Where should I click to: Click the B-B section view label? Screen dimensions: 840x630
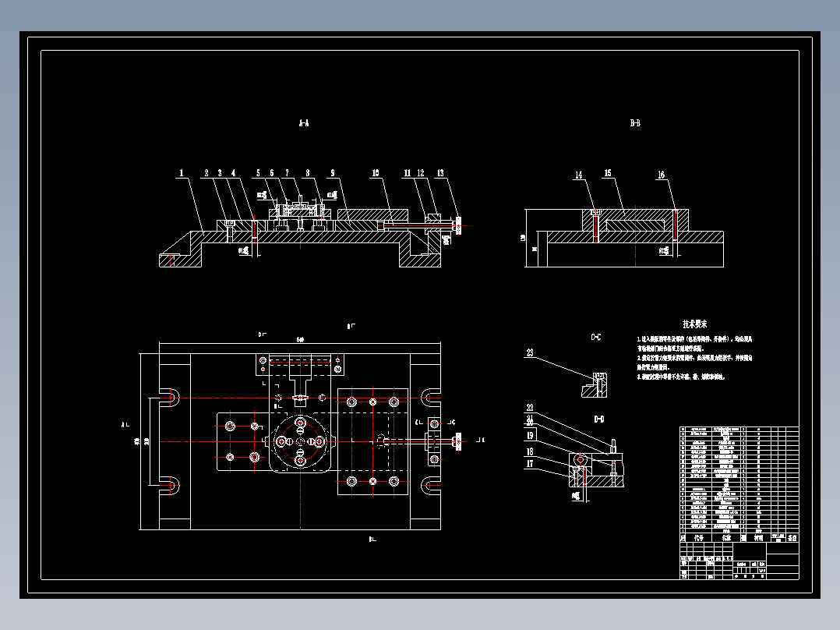coord(635,122)
